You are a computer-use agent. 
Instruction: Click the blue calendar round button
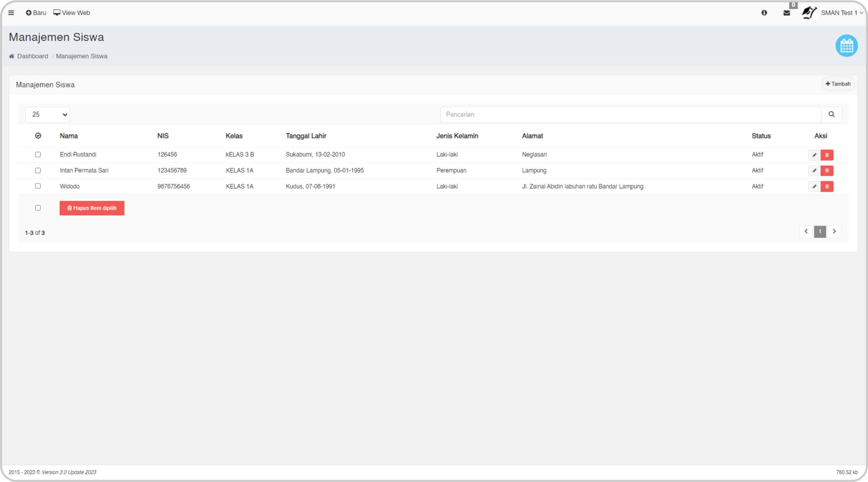(846, 46)
